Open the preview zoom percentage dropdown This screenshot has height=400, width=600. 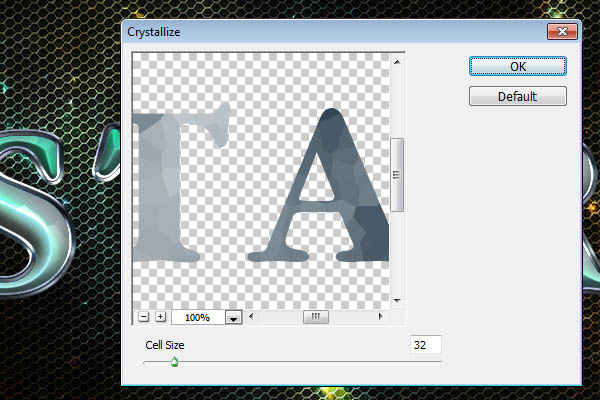pos(234,317)
